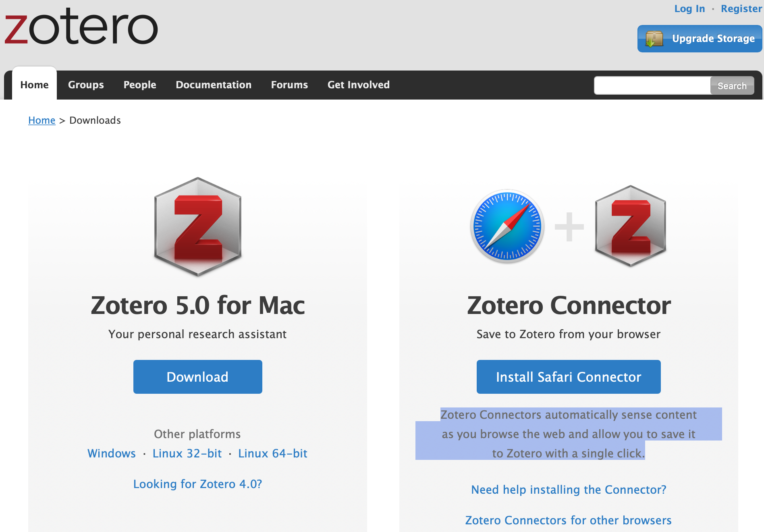Click the Upgrade Storage box icon
This screenshot has height=532, width=764.
click(654, 39)
